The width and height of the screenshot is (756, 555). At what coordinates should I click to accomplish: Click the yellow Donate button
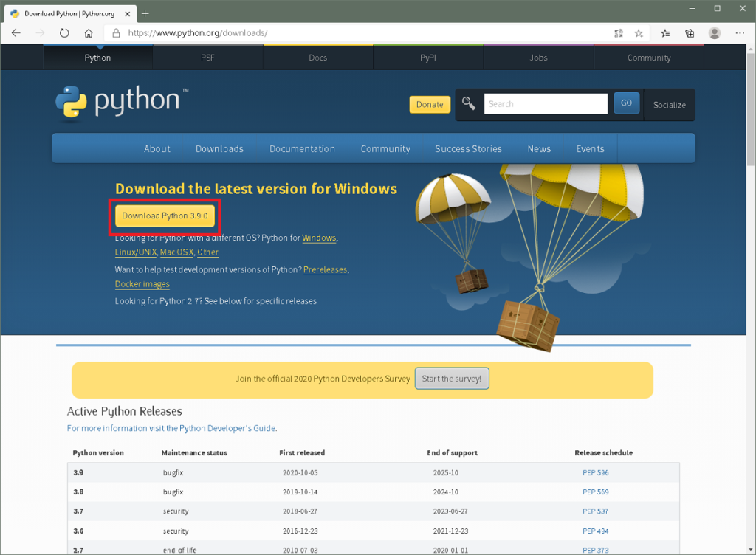(x=430, y=105)
